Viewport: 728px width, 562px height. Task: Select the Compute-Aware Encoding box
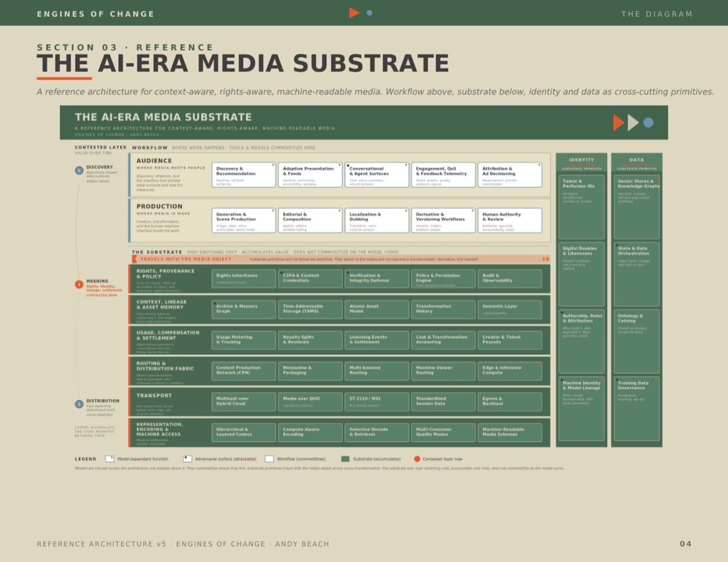[x=311, y=432]
